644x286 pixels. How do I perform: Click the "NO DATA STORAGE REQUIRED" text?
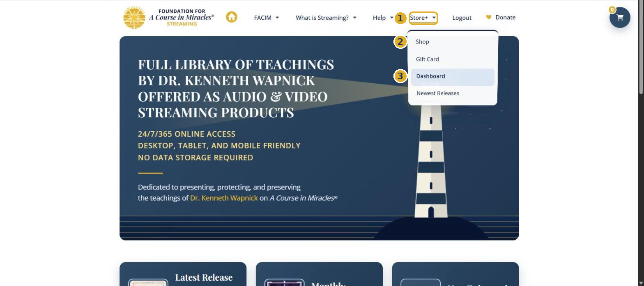[x=195, y=158]
